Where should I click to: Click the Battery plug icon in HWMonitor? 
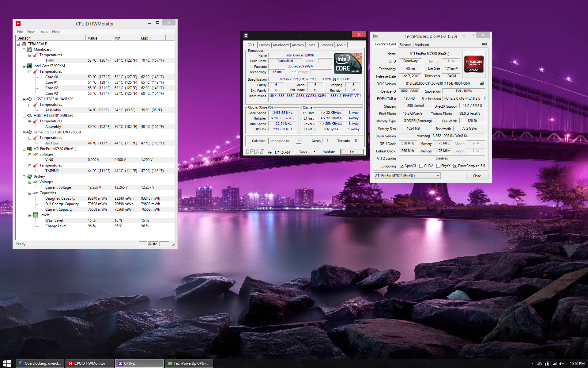click(30, 176)
